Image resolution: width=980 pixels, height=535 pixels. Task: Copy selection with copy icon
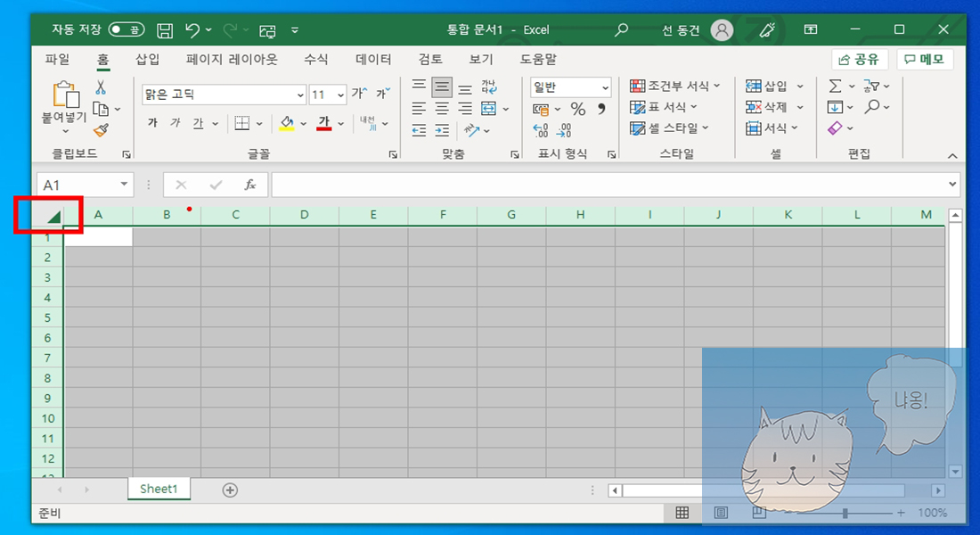point(101,109)
